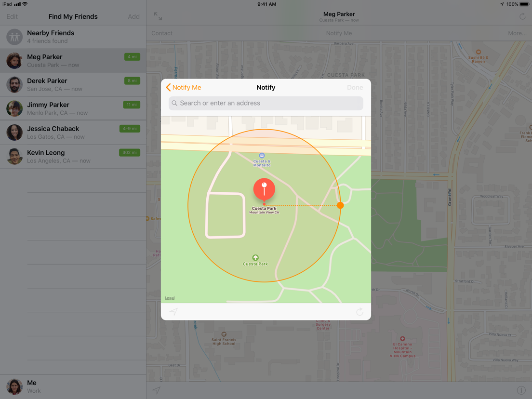Tap the Edit button in sidebar

point(12,16)
